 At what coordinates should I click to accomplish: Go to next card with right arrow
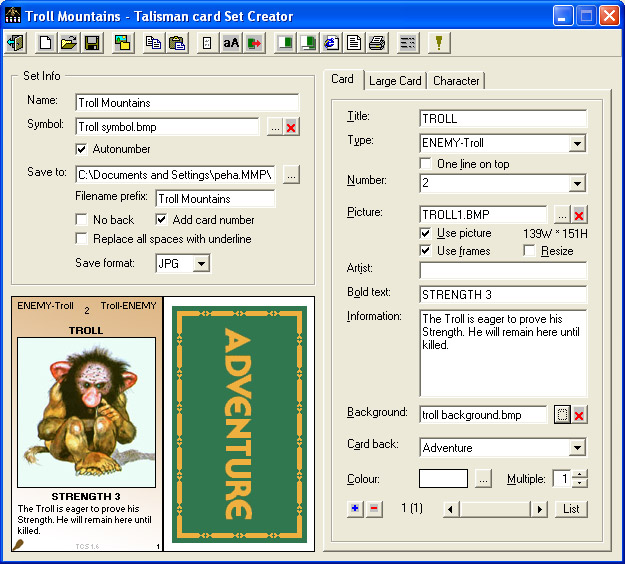point(539,509)
